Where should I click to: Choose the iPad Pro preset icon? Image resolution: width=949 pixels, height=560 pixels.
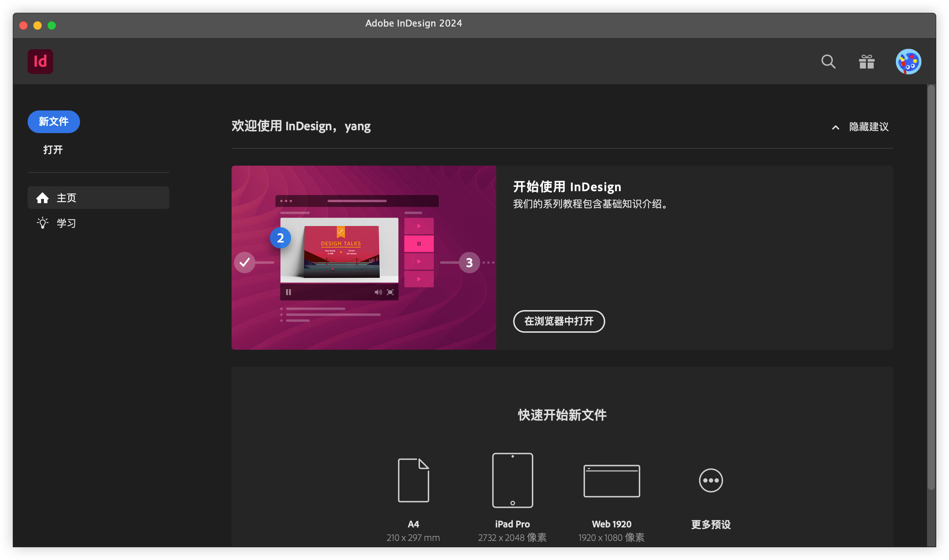point(512,480)
